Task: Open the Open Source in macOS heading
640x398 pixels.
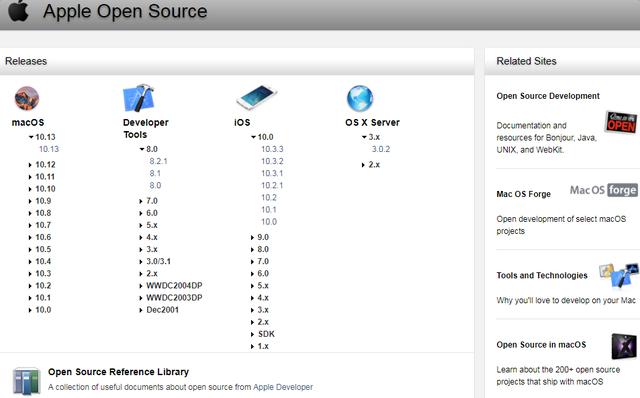Action: click(541, 345)
